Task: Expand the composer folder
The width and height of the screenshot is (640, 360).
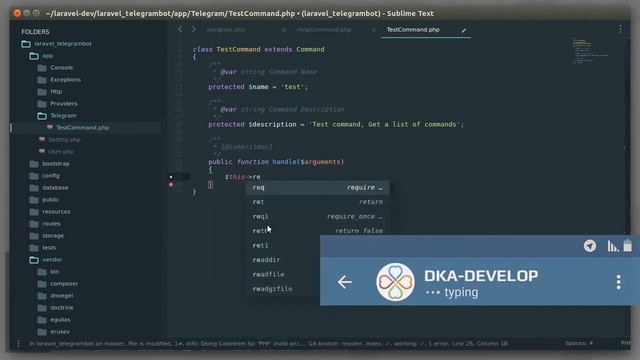Action: (58, 284)
